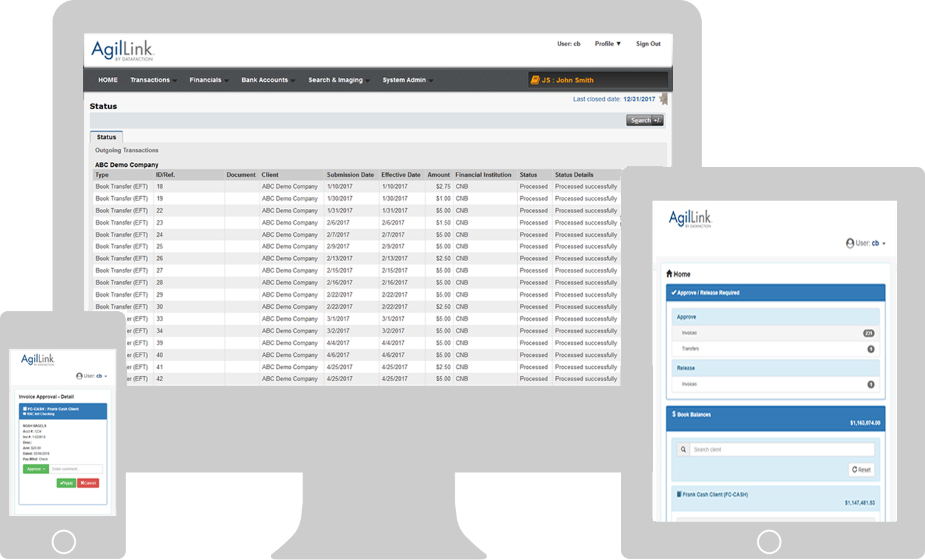Open the green Approve dropdown on the phone

pos(36,469)
